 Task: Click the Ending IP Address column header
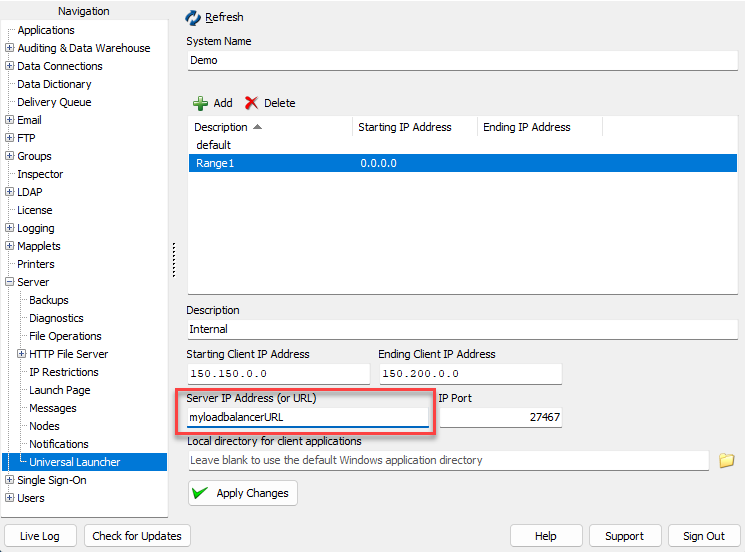coord(540,127)
